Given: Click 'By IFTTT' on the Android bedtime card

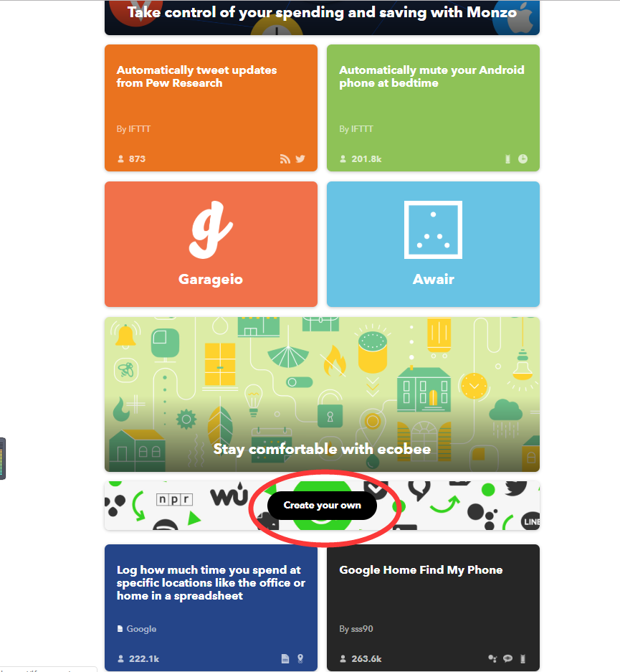Looking at the screenshot, I should pos(356,129).
